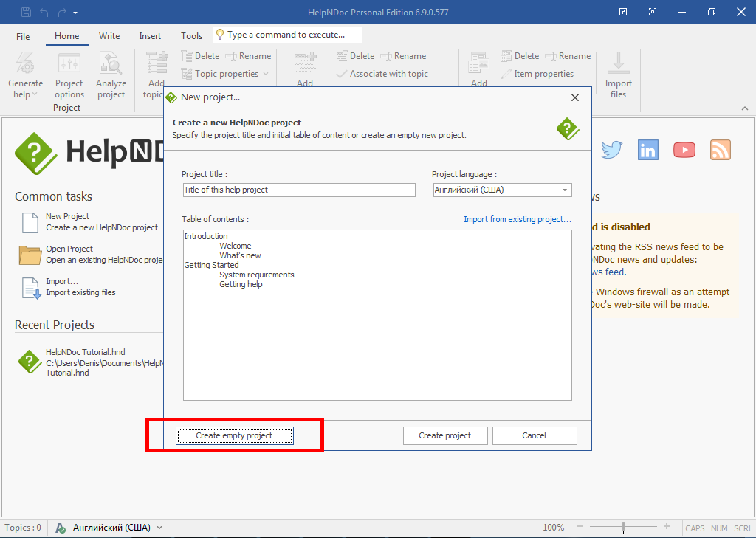Click the command search box
This screenshot has height=538, width=756.
pyautogui.click(x=288, y=35)
